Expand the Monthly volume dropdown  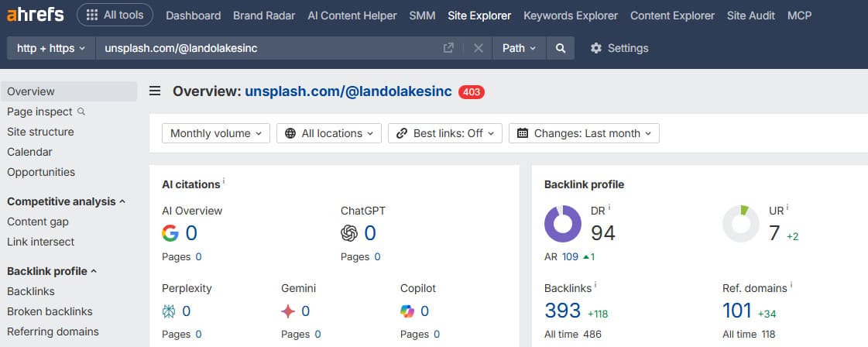click(216, 133)
